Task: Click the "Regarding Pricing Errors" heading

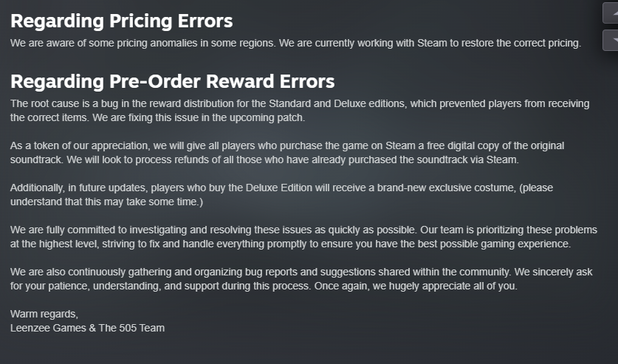Action: point(121,21)
